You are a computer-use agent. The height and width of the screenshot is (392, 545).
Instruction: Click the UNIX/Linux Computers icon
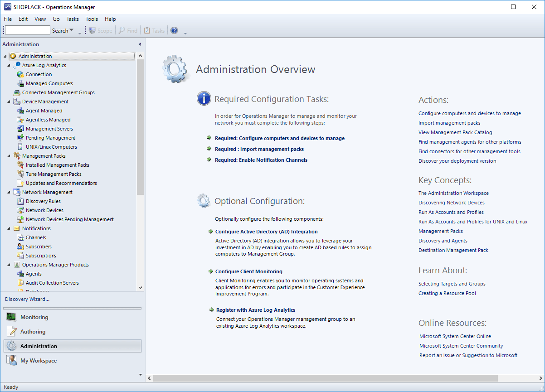point(20,147)
